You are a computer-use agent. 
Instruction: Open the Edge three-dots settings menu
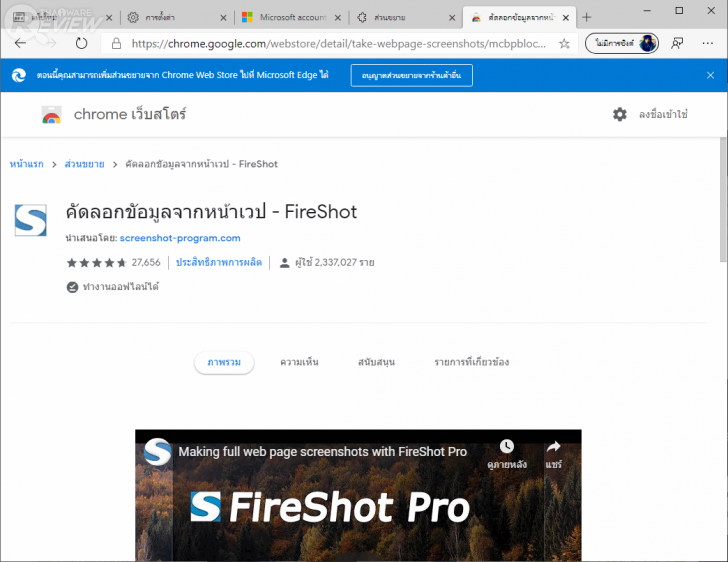coord(708,43)
